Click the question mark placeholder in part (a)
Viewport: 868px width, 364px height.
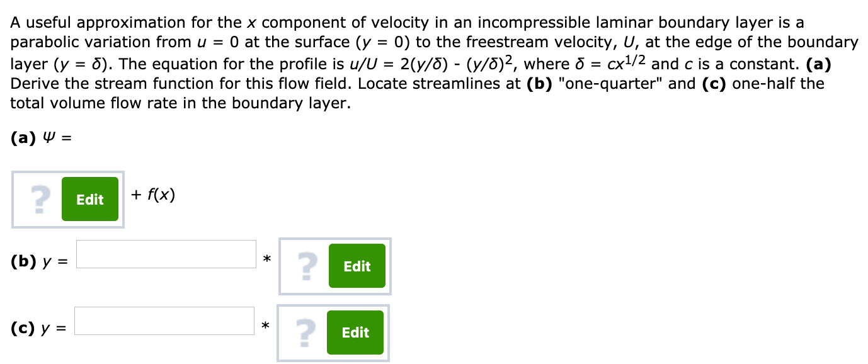[x=40, y=199]
